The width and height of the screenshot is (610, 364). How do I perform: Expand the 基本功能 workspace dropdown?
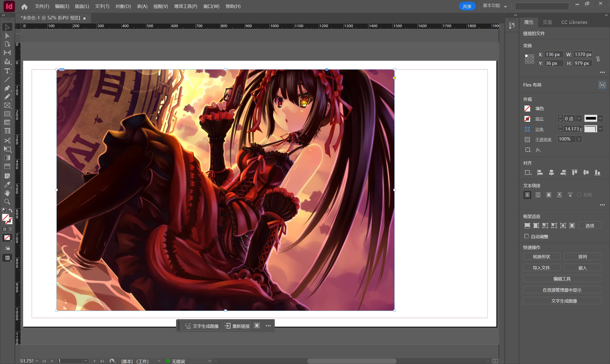[505, 6]
